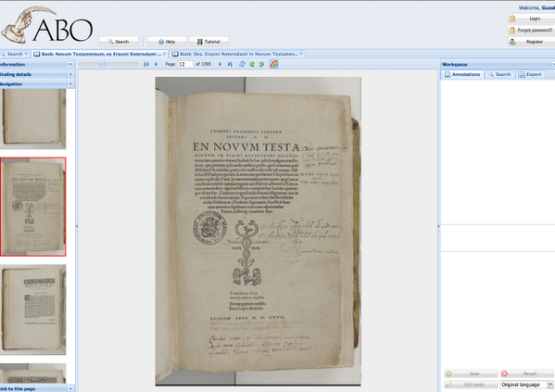
Task: Close the Novum Testamentum, ex Erasmi tab
Action: pyautogui.click(x=164, y=54)
